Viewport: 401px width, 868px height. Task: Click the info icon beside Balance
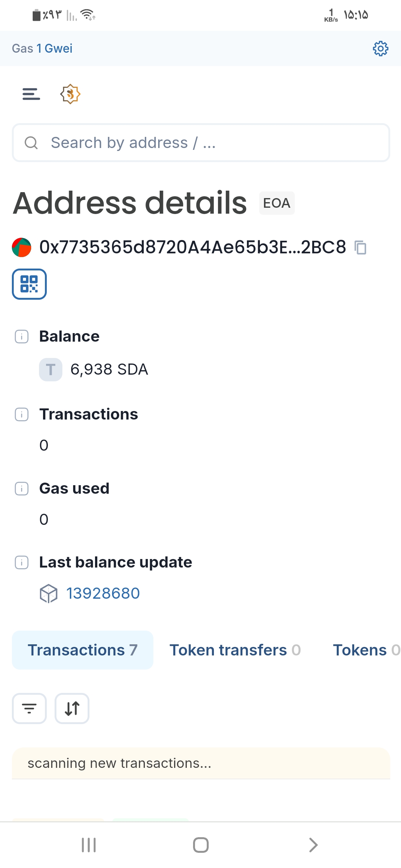pyautogui.click(x=22, y=336)
